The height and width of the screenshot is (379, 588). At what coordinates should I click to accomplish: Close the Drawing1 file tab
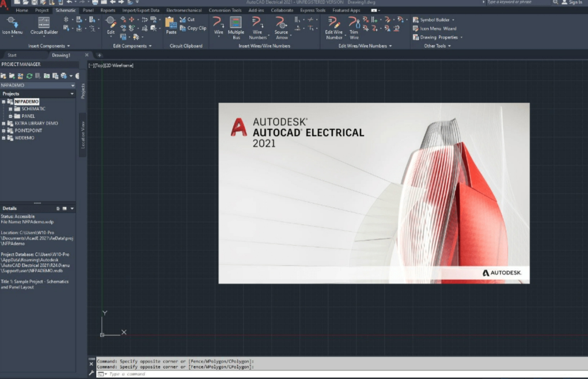pos(86,55)
